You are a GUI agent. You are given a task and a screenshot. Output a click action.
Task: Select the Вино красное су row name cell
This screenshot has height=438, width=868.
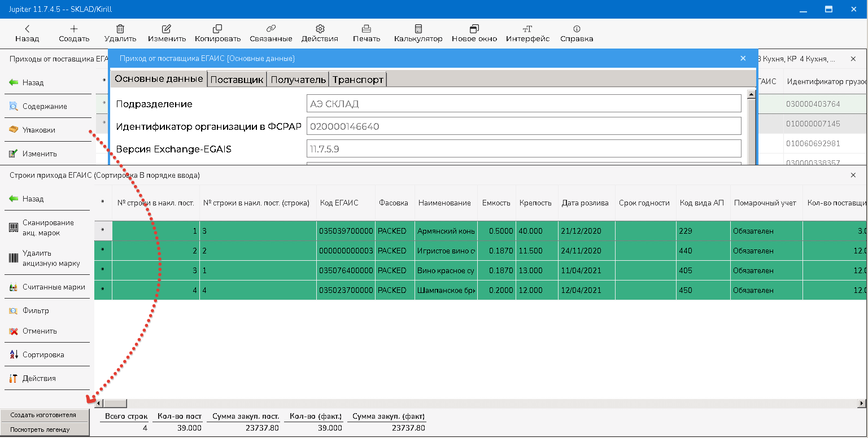point(446,270)
